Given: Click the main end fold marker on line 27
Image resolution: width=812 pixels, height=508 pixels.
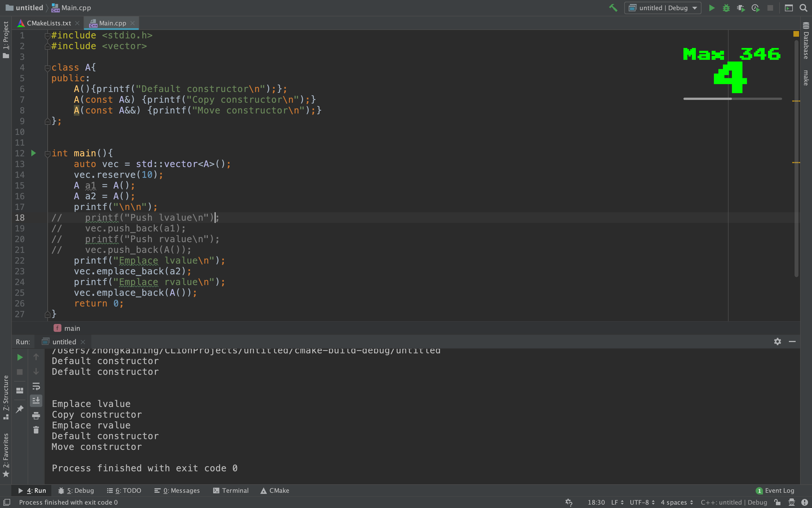Looking at the screenshot, I should tap(47, 314).
